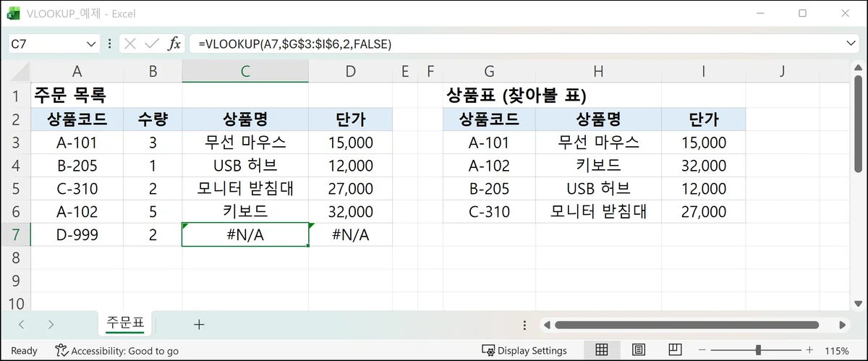
Task: Click the zoom slider handle
Action: [757, 351]
